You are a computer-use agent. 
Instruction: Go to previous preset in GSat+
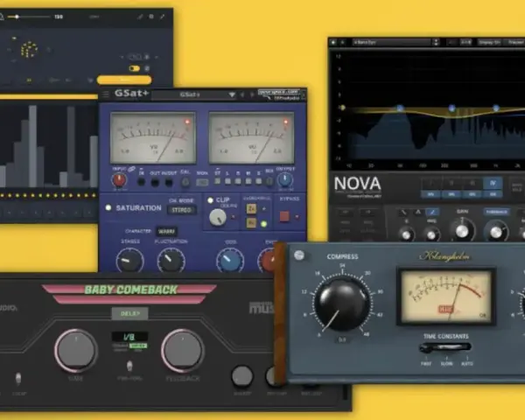(x=242, y=95)
